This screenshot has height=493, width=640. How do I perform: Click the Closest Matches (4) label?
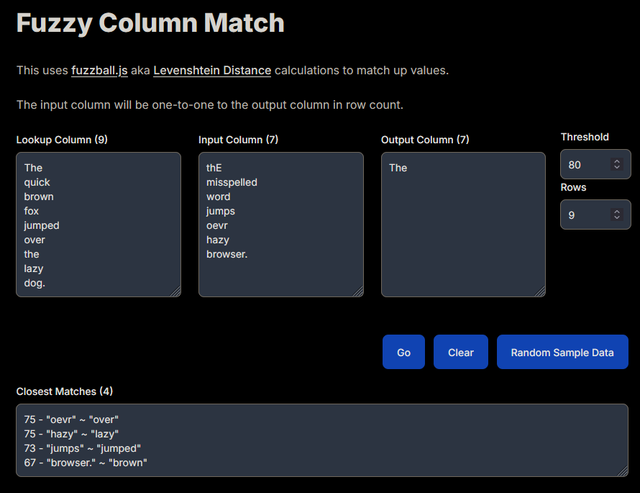(x=64, y=391)
